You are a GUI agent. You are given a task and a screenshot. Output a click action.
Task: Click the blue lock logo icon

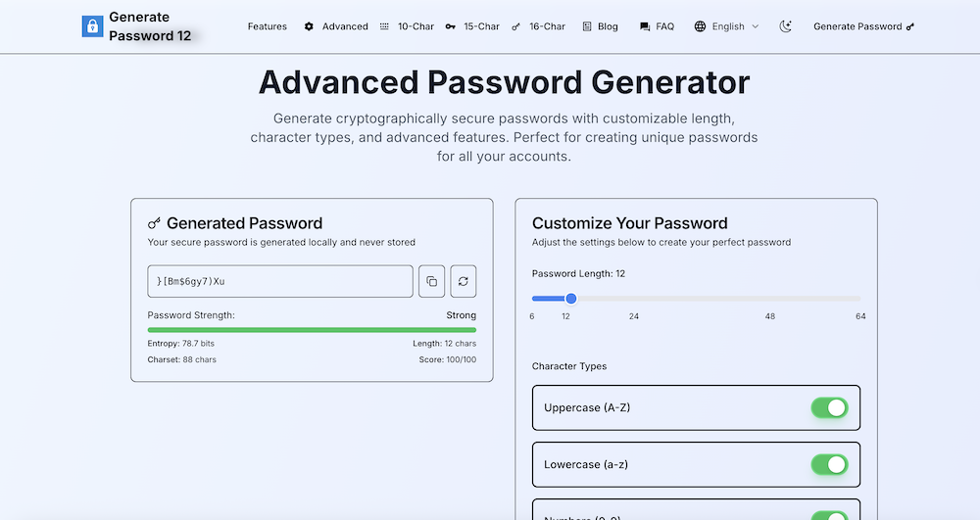pos(92,26)
